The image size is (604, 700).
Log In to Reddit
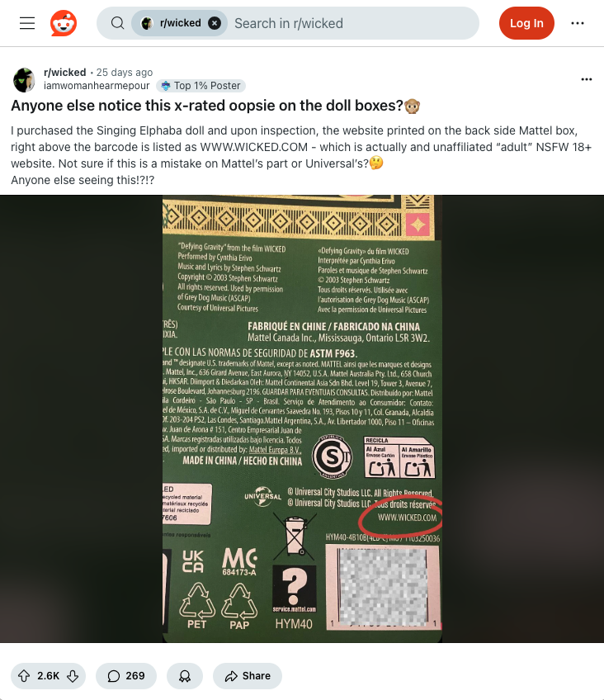pos(526,23)
